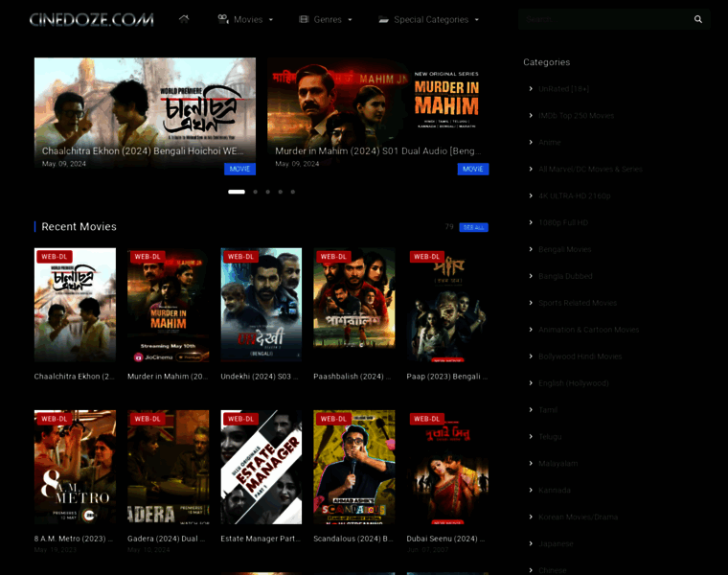Click chevron arrow beside Anime category
728x575 pixels.
[531, 142]
